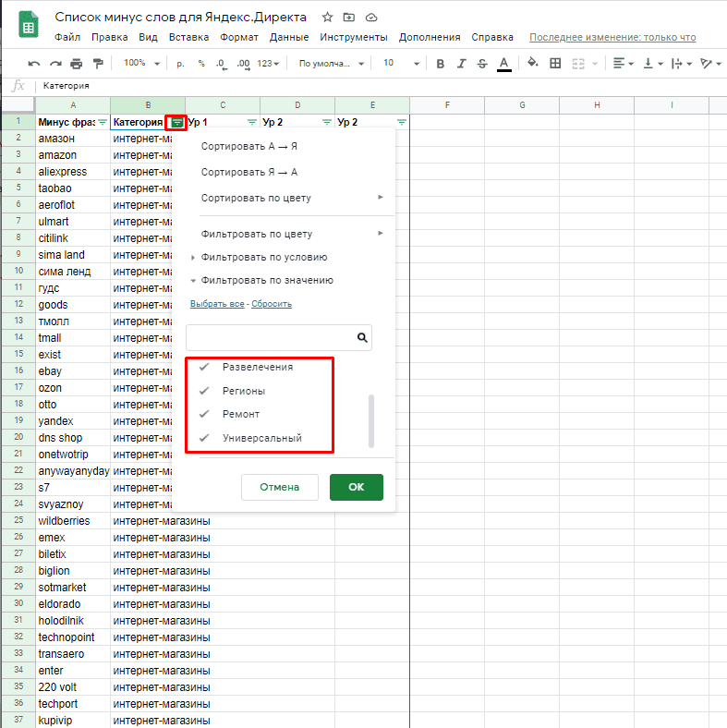Activate the paint format tool
The height and width of the screenshot is (728, 727).
(x=98, y=63)
